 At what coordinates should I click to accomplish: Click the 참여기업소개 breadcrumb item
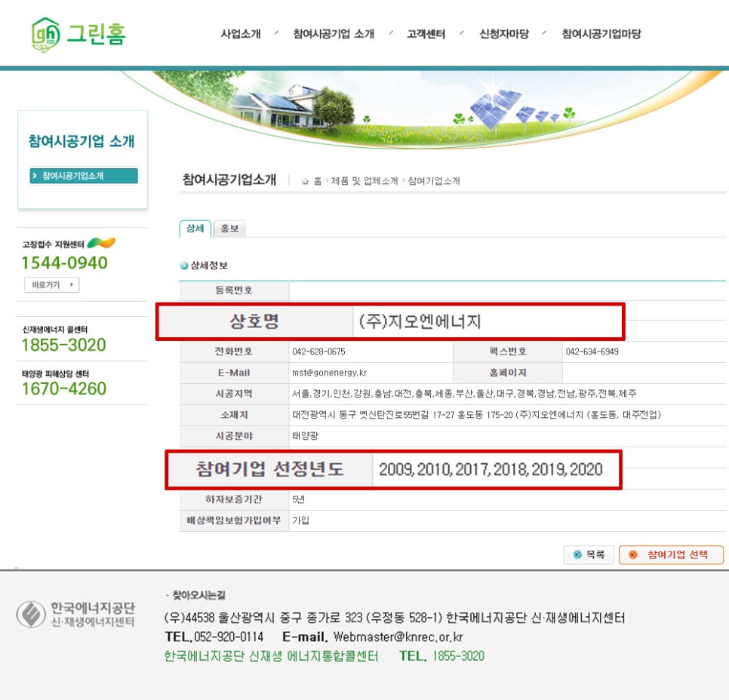[434, 181]
